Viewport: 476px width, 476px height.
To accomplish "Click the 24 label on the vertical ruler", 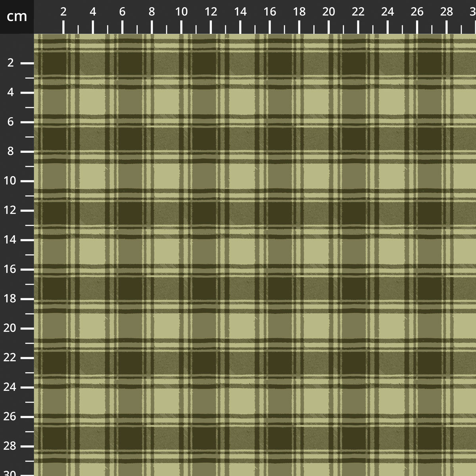I will click(10, 387).
